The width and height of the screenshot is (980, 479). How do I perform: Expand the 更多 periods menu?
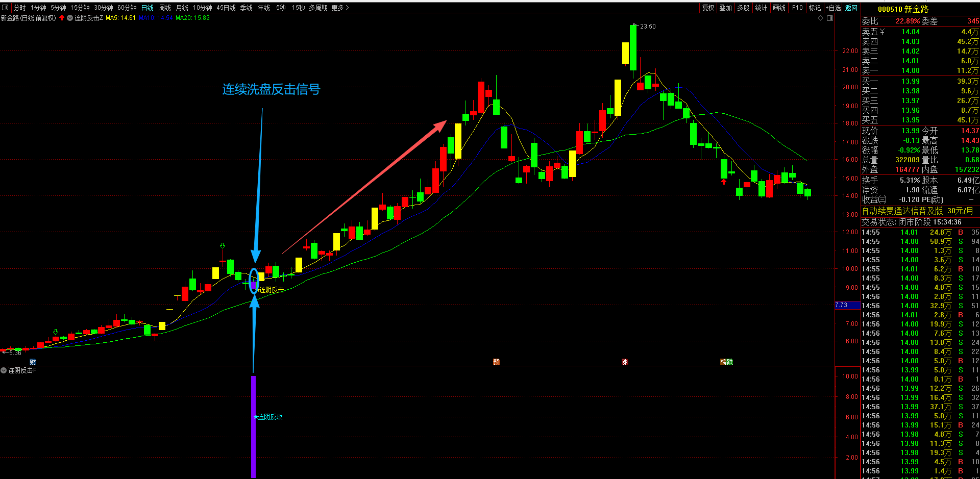tap(340, 8)
